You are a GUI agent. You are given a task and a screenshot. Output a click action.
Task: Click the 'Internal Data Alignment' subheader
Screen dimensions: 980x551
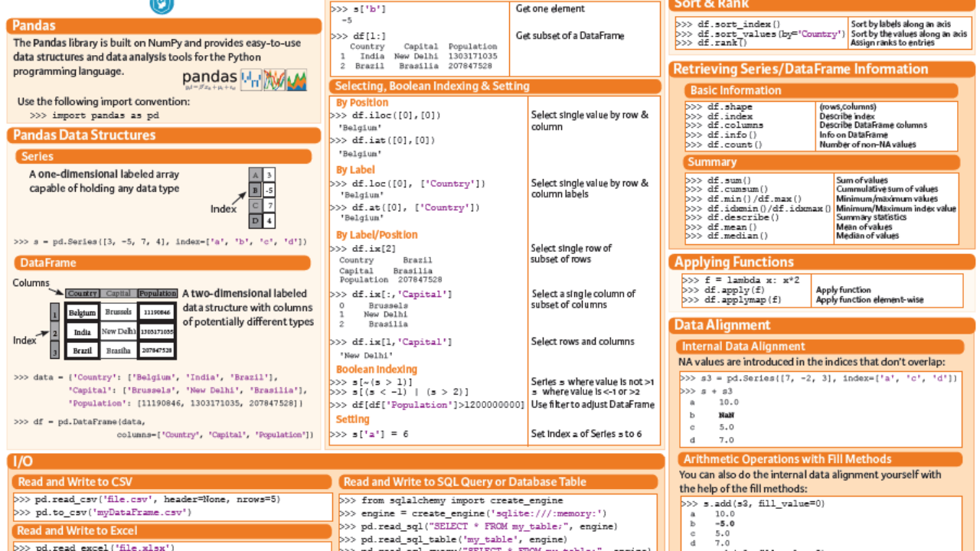(819, 347)
